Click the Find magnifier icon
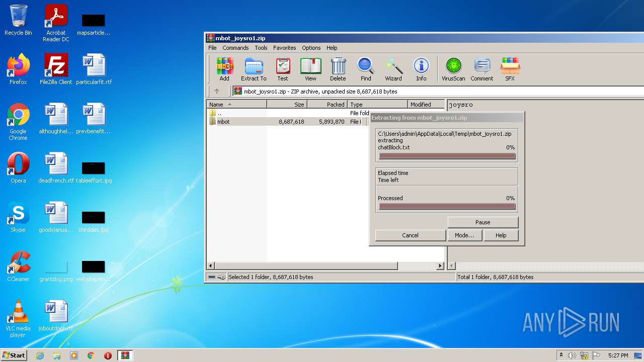Viewport: 644px width, 362px height. tap(366, 69)
